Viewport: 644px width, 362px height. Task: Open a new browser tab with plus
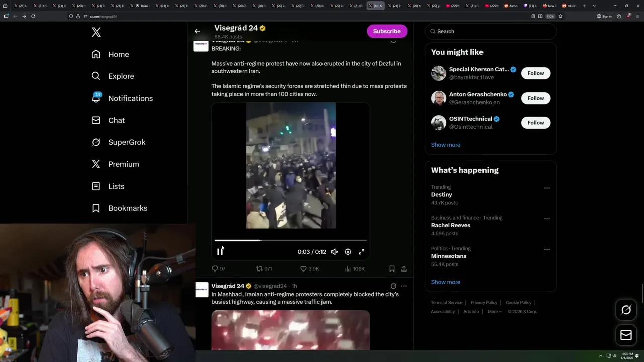coord(584,6)
